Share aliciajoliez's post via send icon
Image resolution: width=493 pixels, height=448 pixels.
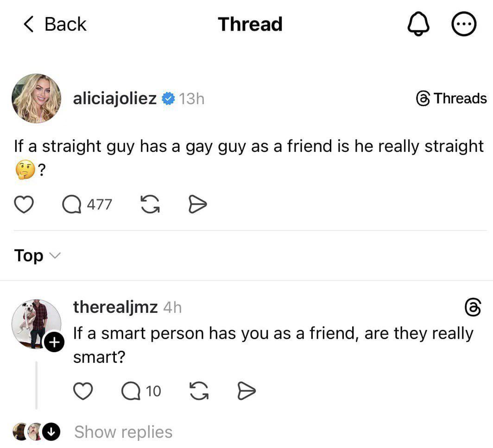(x=197, y=204)
